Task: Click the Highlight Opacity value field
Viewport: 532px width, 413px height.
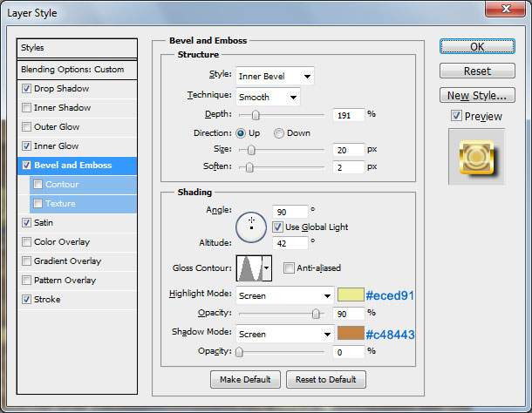Action: 349,314
